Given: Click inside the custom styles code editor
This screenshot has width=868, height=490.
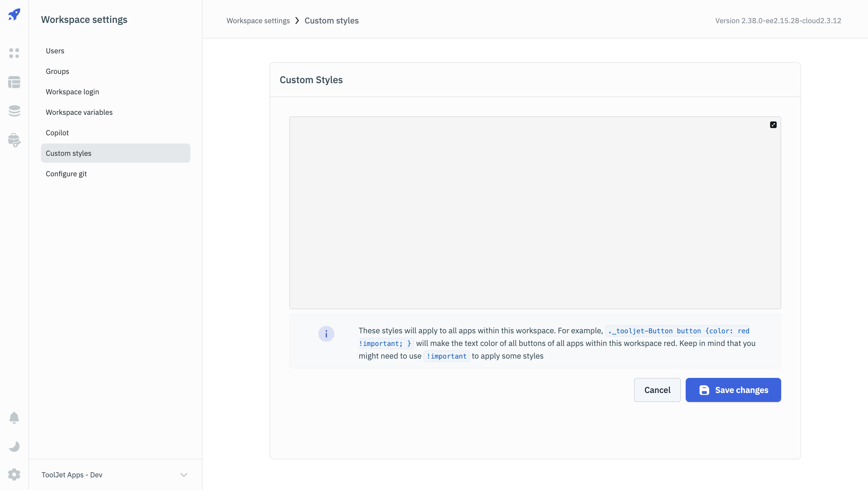Looking at the screenshot, I should point(535,212).
